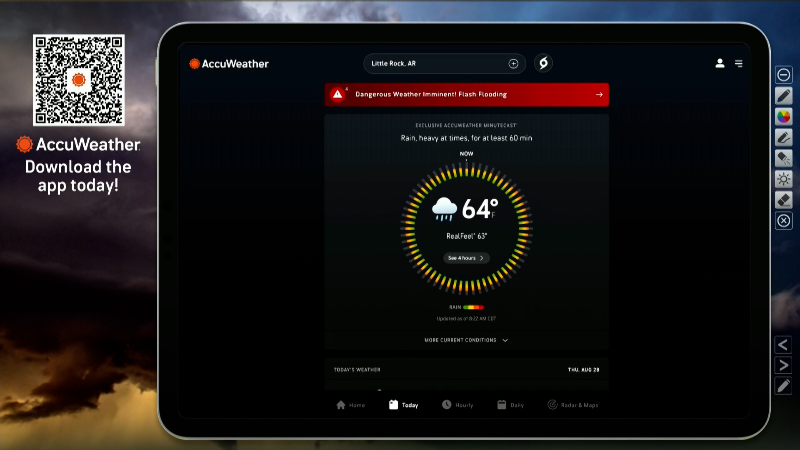The height and width of the screenshot is (450, 800).
Task: Select the Today tab
Action: (x=404, y=405)
